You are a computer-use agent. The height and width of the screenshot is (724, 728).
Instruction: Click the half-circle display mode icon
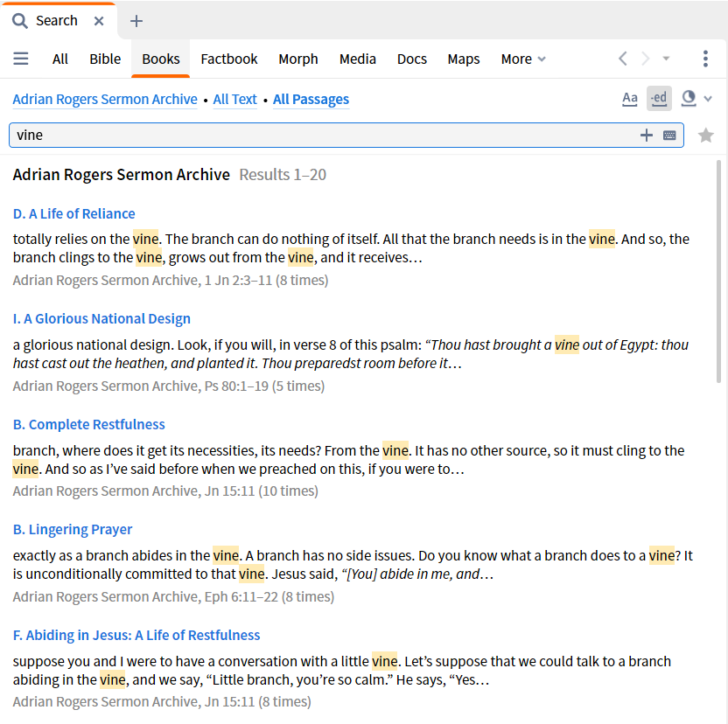(689, 99)
